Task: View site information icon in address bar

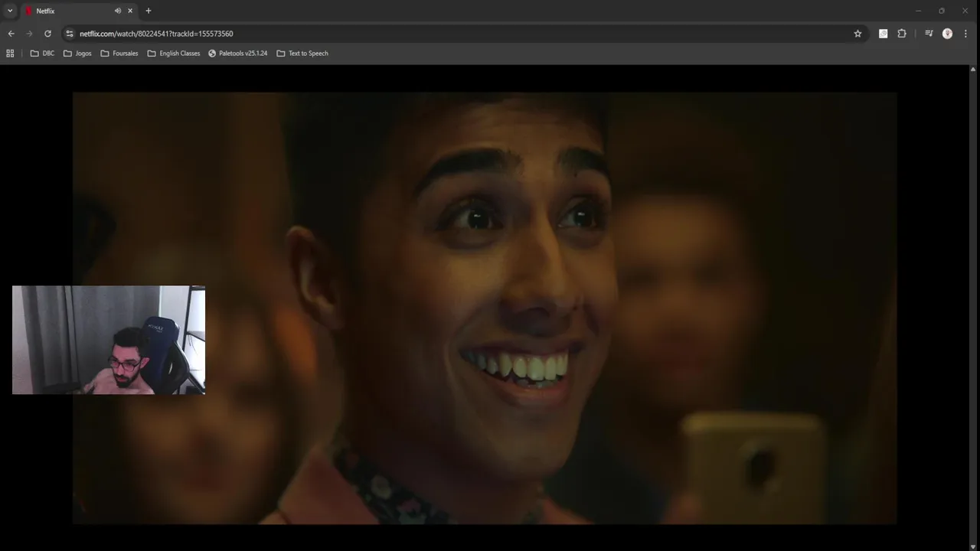Action: pos(70,34)
